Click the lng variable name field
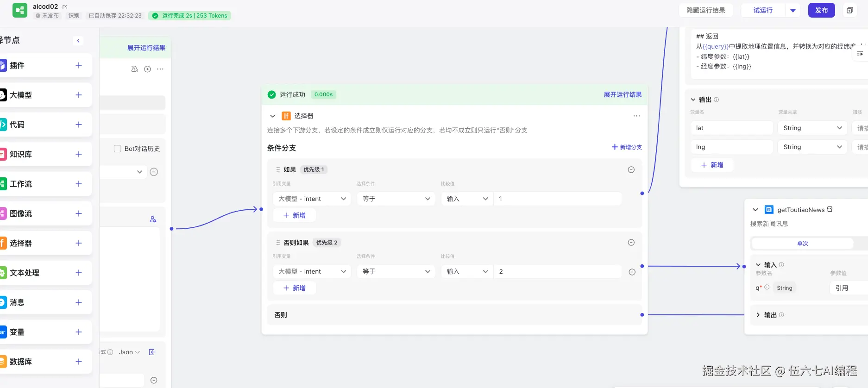This screenshot has width=868, height=388. (732, 147)
